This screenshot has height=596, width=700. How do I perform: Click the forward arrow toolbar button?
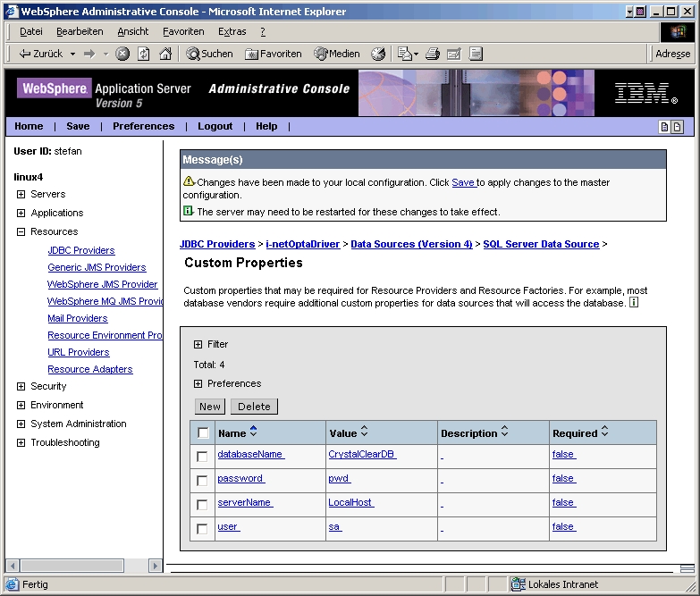pyautogui.click(x=89, y=54)
